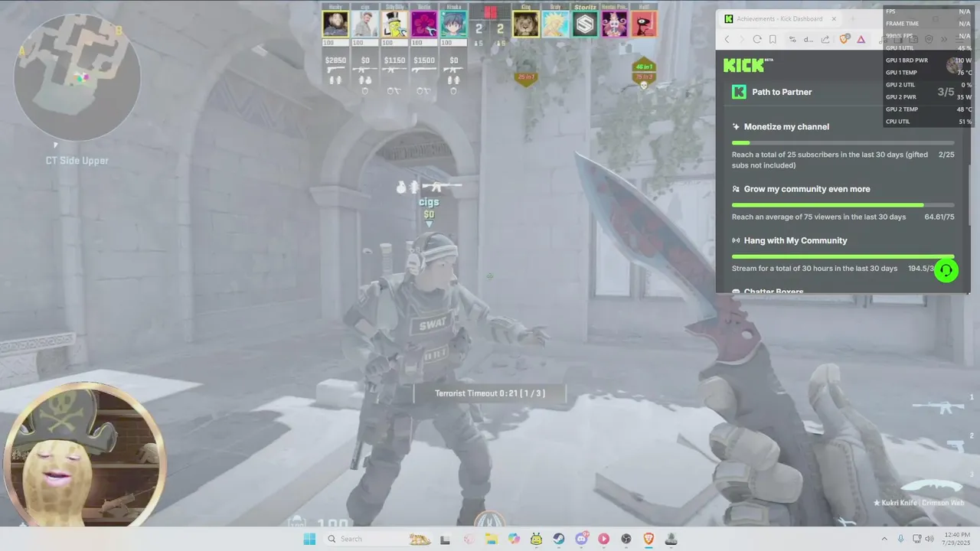The height and width of the screenshot is (551, 980).
Task: Click the Terrorist Timeout timer banner
Action: pos(490,393)
